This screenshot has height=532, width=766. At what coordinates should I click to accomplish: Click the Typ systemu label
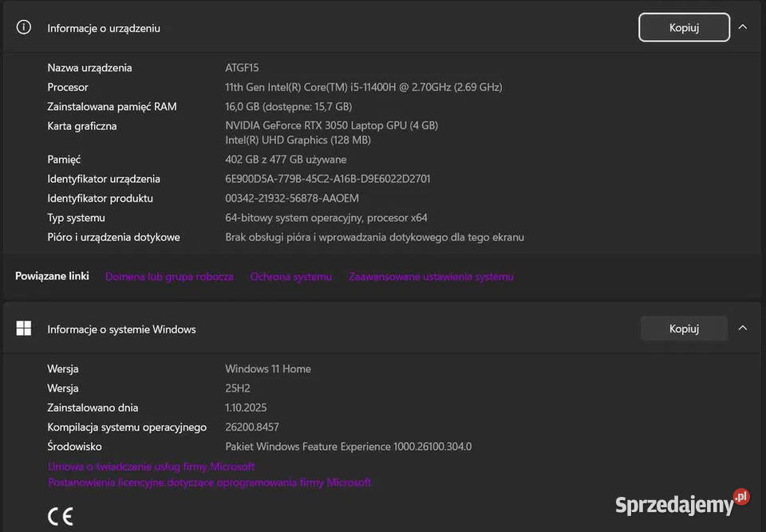click(x=77, y=218)
